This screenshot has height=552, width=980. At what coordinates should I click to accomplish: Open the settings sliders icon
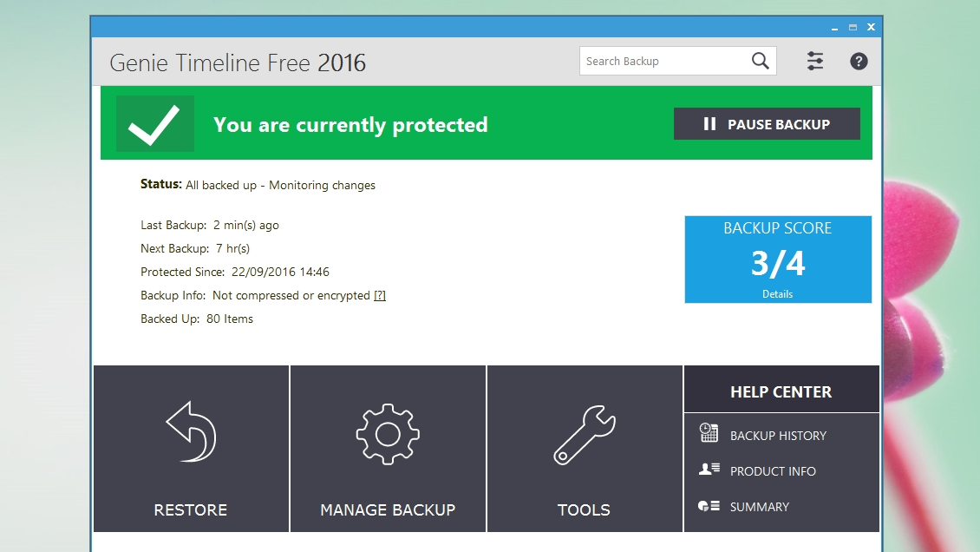click(x=814, y=61)
